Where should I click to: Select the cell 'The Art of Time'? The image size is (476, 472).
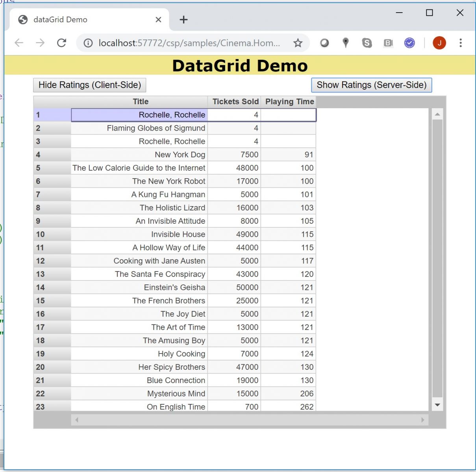pos(139,327)
